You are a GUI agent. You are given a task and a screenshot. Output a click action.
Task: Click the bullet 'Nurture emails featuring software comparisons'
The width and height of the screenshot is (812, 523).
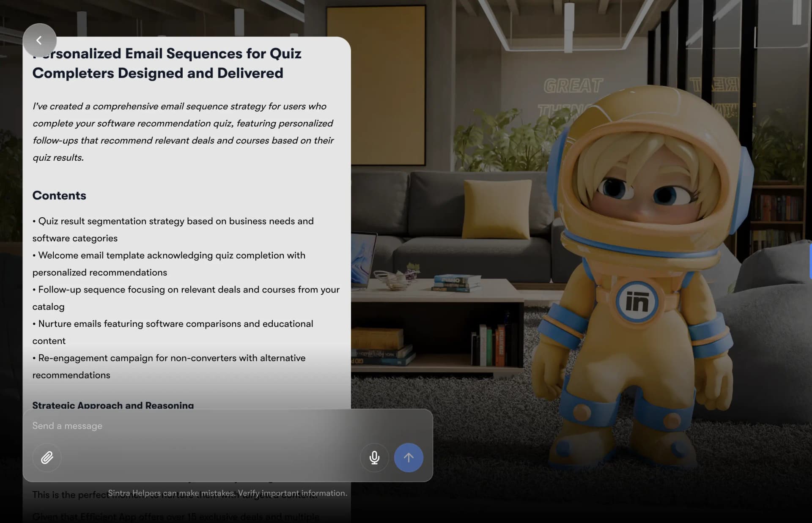[x=173, y=332]
